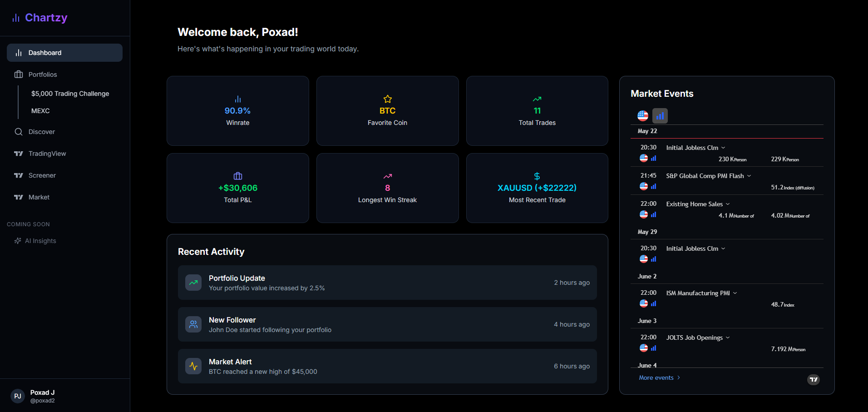Open the New Follower activity item
The image size is (868, 412).
[x=387, y=324]
